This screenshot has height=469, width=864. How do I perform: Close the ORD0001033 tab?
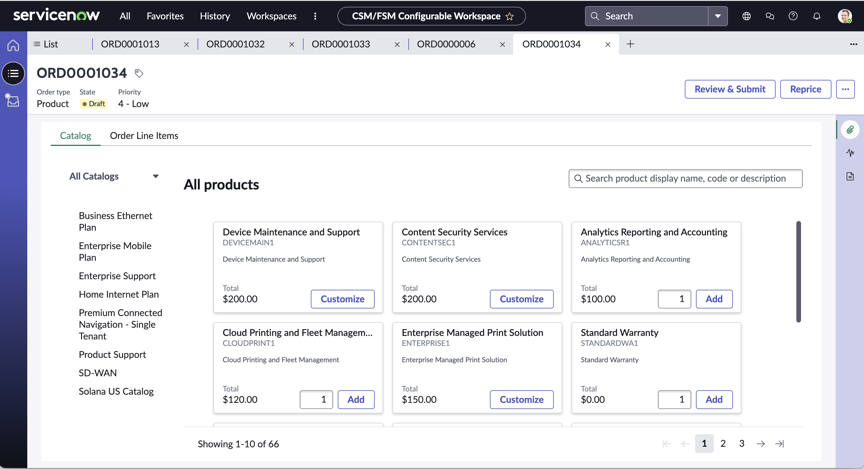coord(397,45)
